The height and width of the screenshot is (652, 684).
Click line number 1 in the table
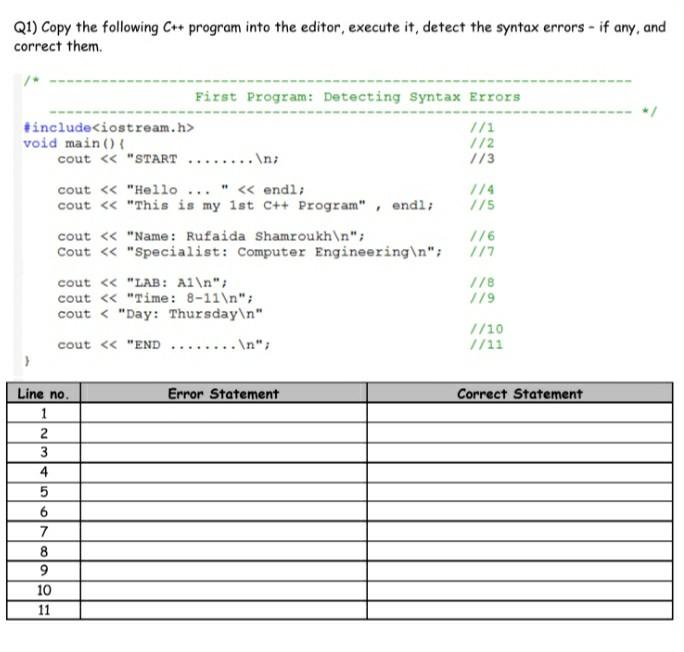coord(44,413)
